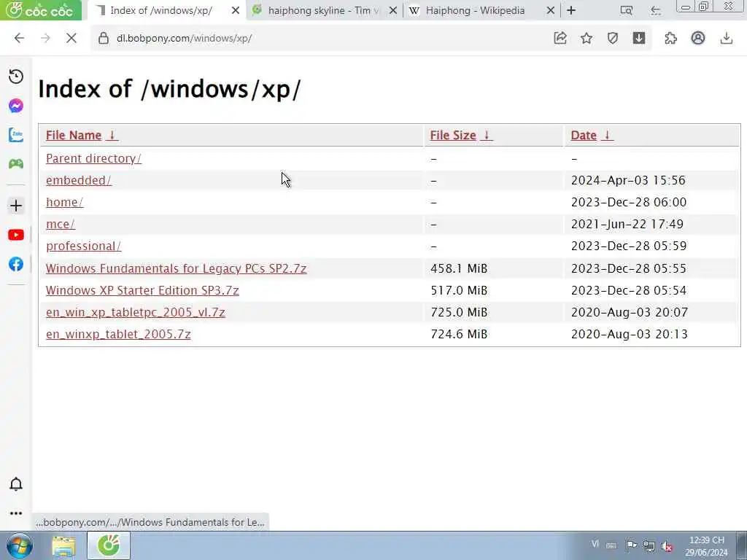Download en_win_xp_tabletpc_2005_vl.7z
747x560 pixels.
click(135, 312)
